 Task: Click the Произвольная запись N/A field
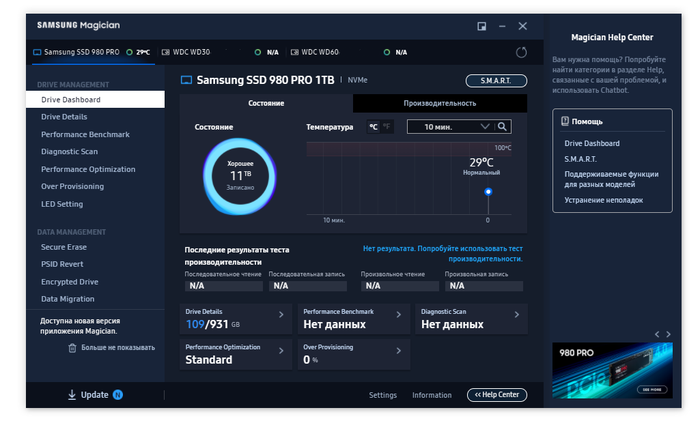(483, 286)
